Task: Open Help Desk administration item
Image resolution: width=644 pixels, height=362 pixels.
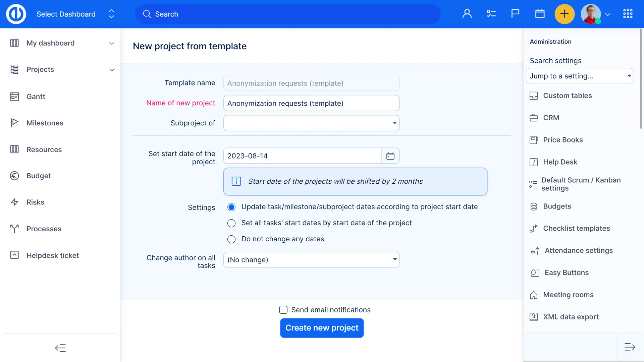Action: [560, 162]
